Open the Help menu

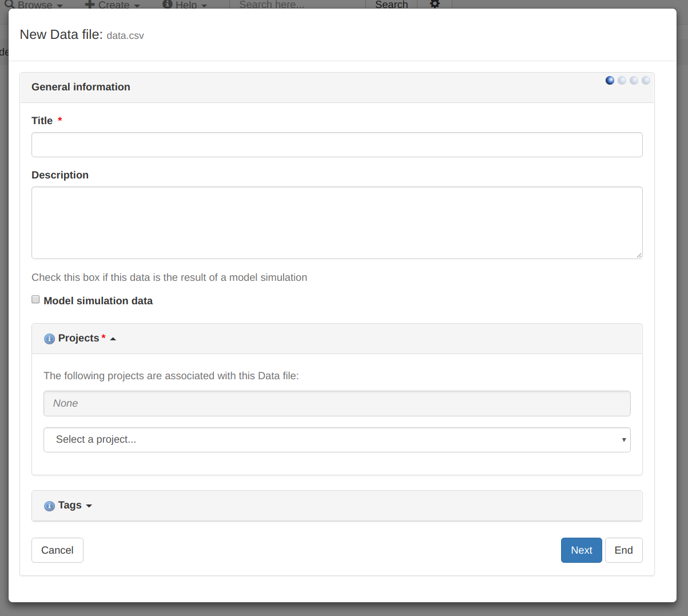[x=185, y=5]
